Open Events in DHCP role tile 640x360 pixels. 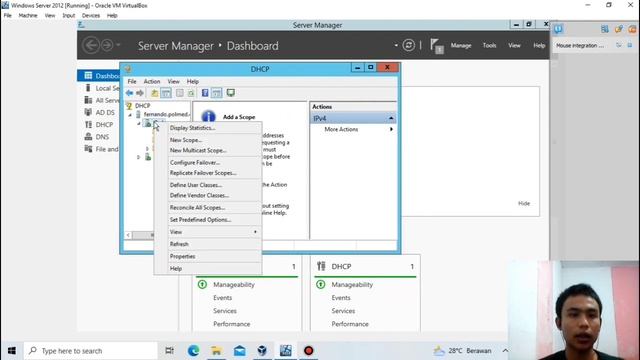click(341, 298)
